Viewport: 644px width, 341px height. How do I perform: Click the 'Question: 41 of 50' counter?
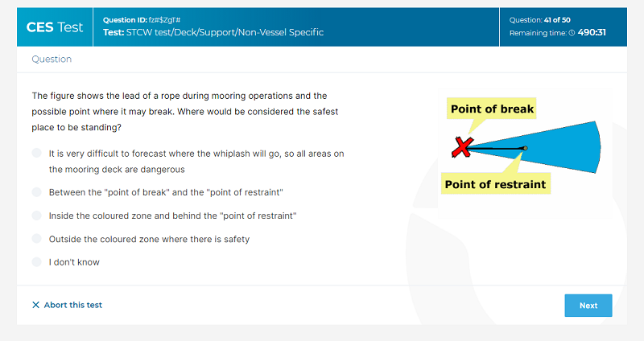pos(539,20)
